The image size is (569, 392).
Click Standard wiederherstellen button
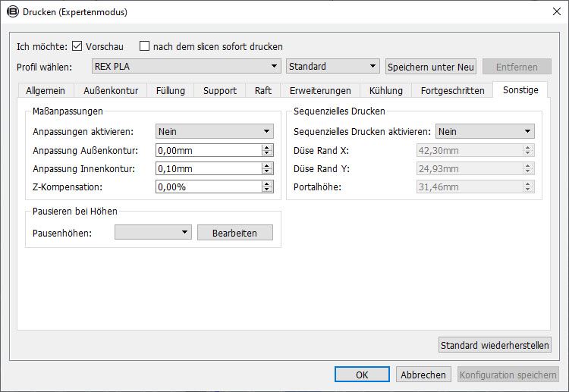(495, 345)
